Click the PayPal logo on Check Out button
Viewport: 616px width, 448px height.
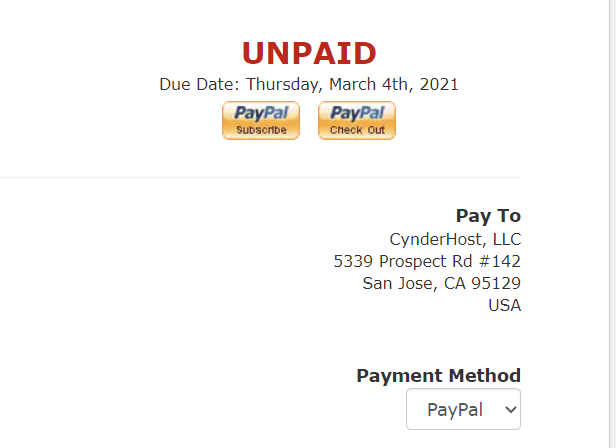(357, 113)
